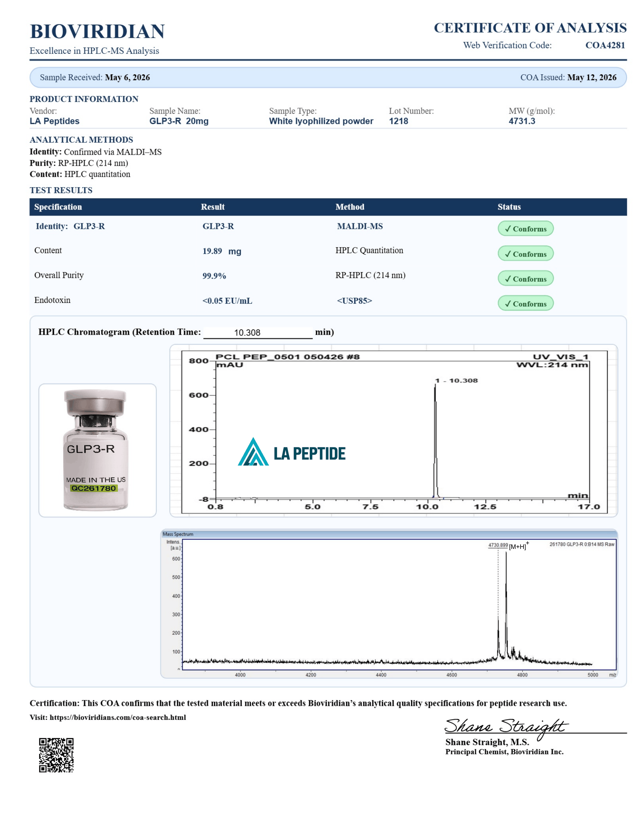Click the ANALYTICAL METHODS heading
Image resolution: width=644 pixels, height=834 pixels.
point(81,140)
